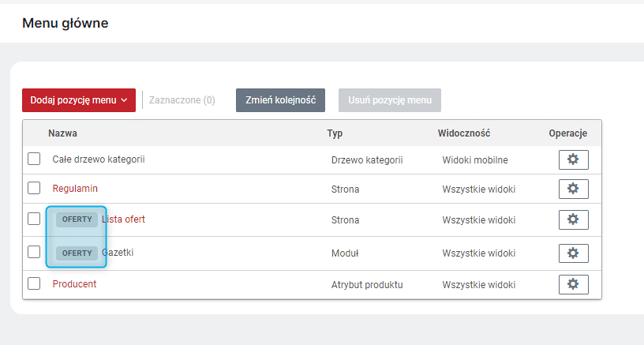Click Wszystkie widoki in the Producent row
Screen dimensions: 644x345
click(479, 285)
